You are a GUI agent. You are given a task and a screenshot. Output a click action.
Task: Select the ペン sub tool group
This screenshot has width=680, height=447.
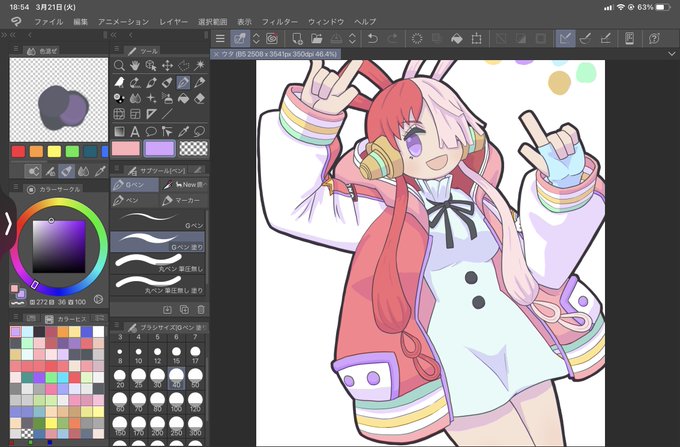pos(134,201)
